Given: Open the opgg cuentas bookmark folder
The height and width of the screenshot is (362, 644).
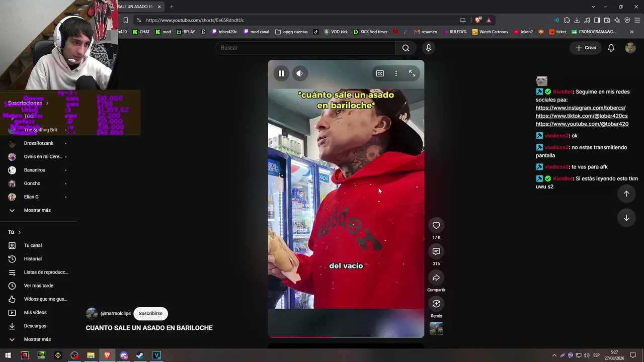Looking at the screenshot, I should pyautogui.click(x=291, y=32).
